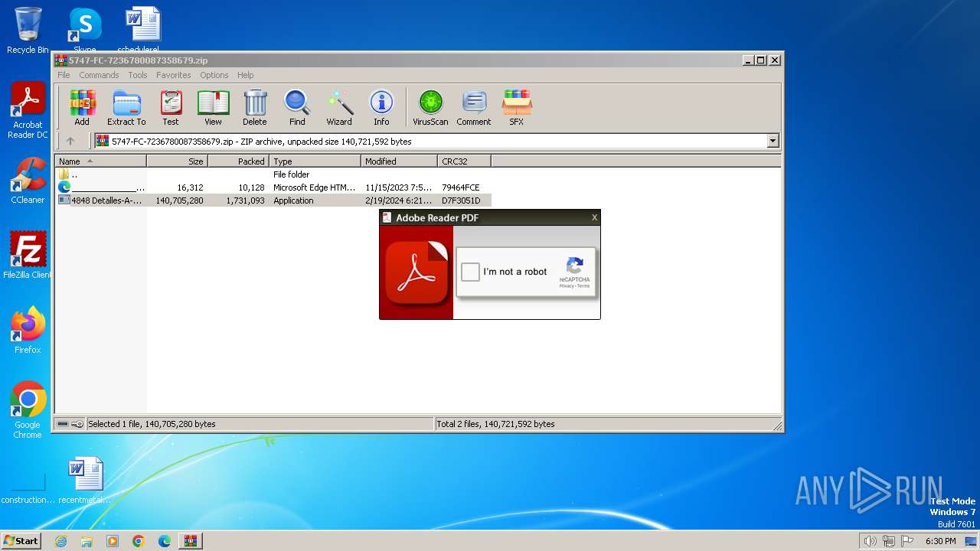Click the taskbar clock 6:30 PM
The width and height of the screenshot is (980, 551).
pos(940,541)
